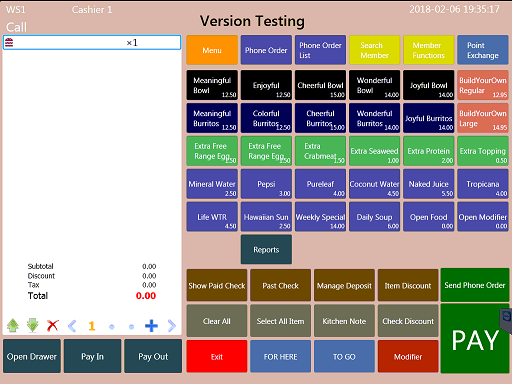This screenshot has height=384, width=512.
Task: Open Member Functions
Action: [429, 50]
